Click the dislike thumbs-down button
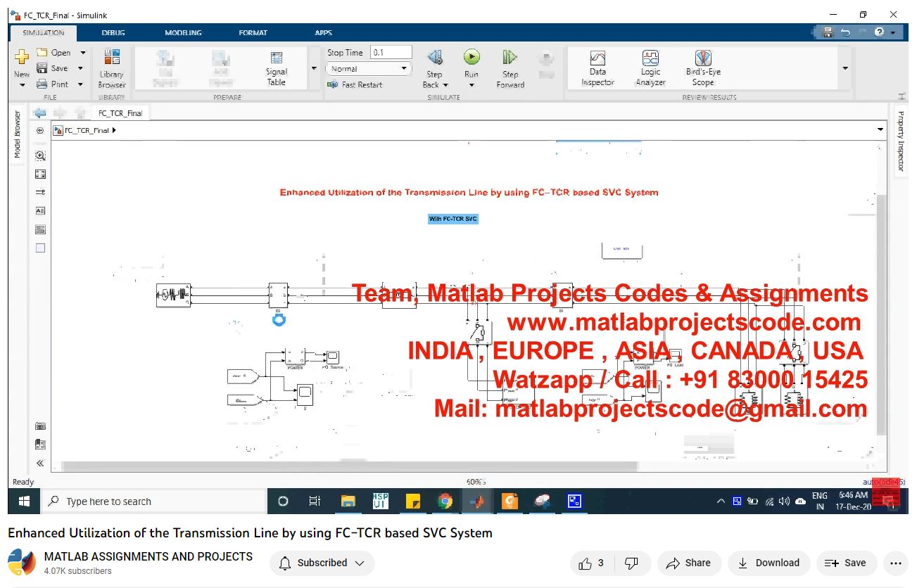Screen dimensions: 917x588 tap(632, 563)
